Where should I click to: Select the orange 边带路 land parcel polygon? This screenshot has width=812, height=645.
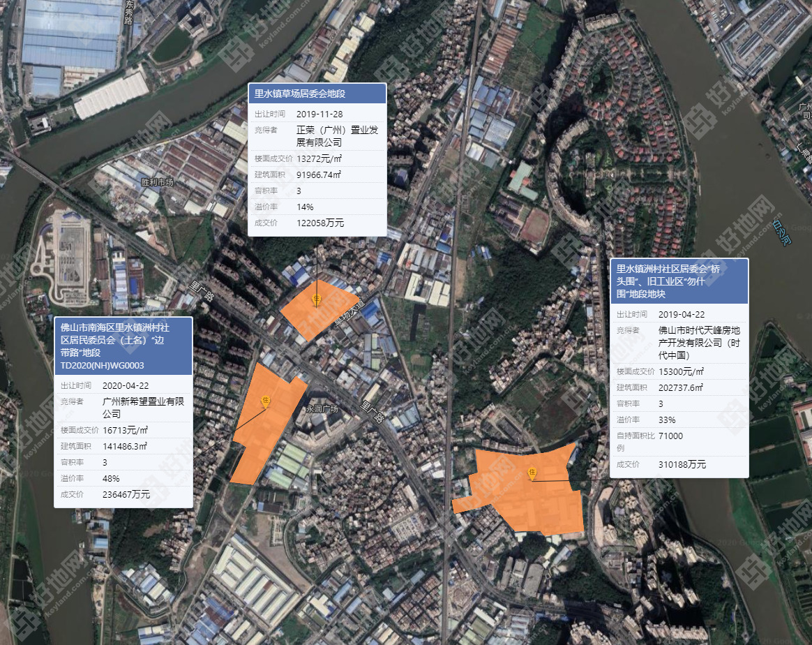click(x=267, y=424)
